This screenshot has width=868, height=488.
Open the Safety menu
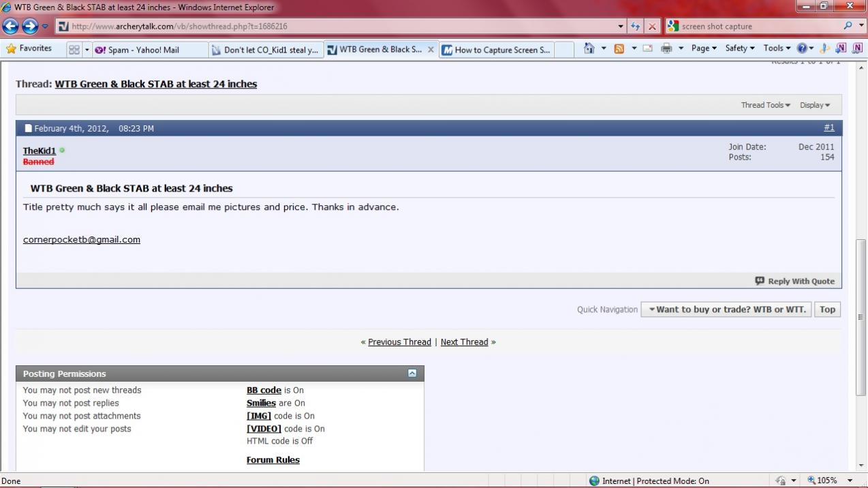point(739,48)
